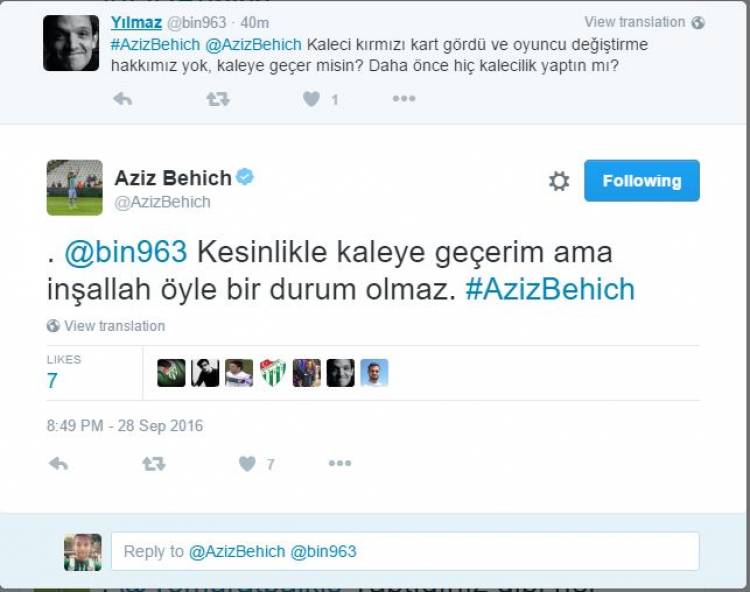The image size is (750, 592).
Task: Reply to Yılmaz's tweet using reply arrow
Action: click(x=122, y=99)
